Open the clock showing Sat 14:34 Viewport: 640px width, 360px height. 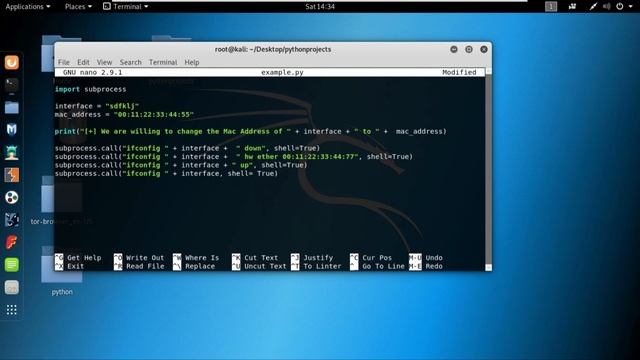click(320, 7)
